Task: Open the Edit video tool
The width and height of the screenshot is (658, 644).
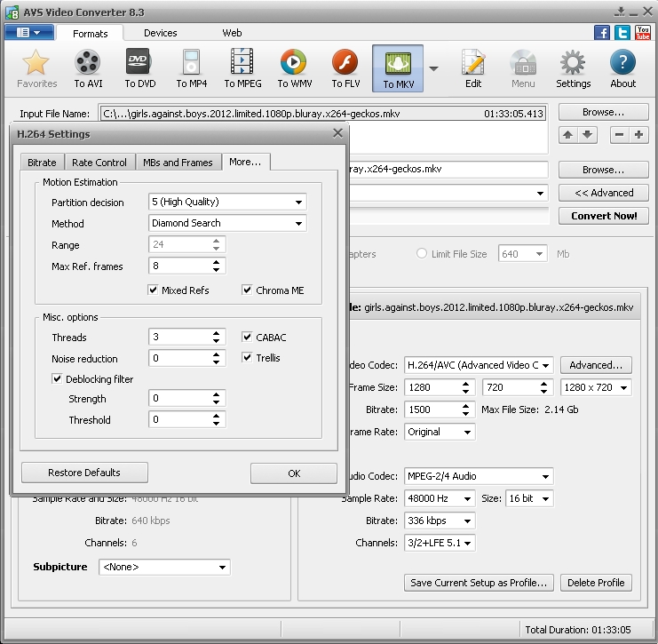Action: [473, 68]
